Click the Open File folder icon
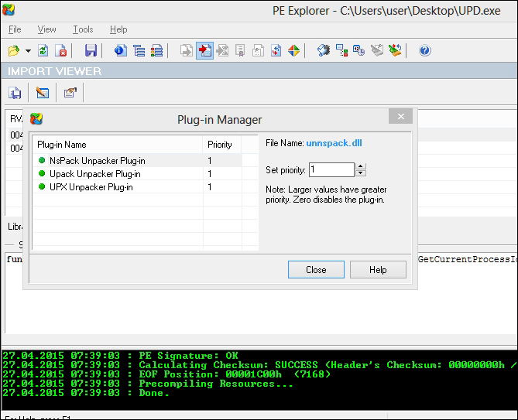This screenshot has width=518, height=420. (x=13, y=51)
